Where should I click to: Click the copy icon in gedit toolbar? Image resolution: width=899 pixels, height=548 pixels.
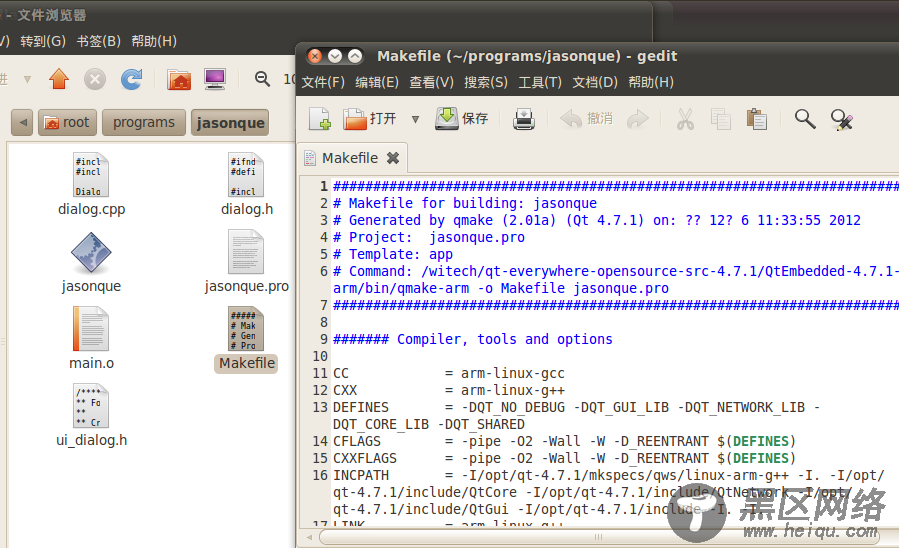pos(721,119)
